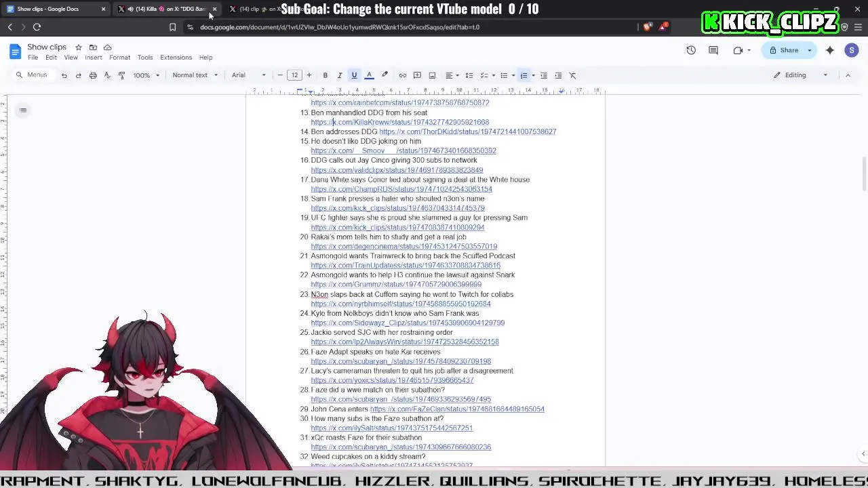This screenshot has width=868, height=488.
Task: Open version history clock icon
Action: click(x=691, y=50)
